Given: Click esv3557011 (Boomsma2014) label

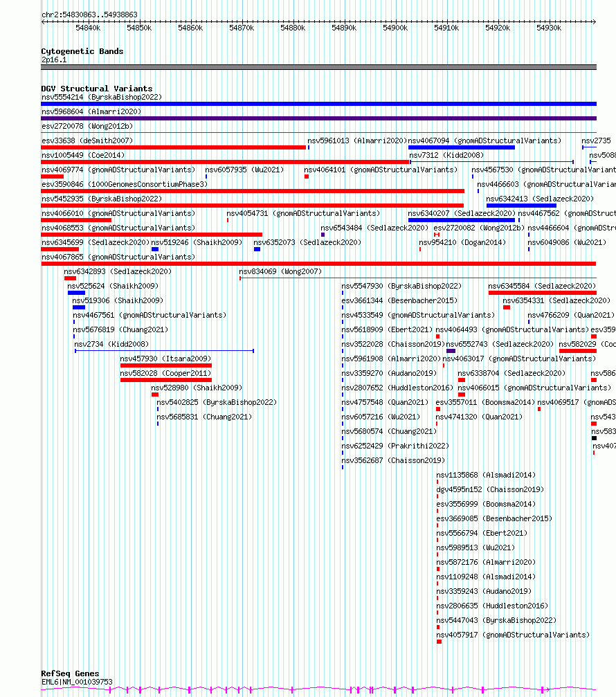Looking at the screenshot, I should 486,402.
